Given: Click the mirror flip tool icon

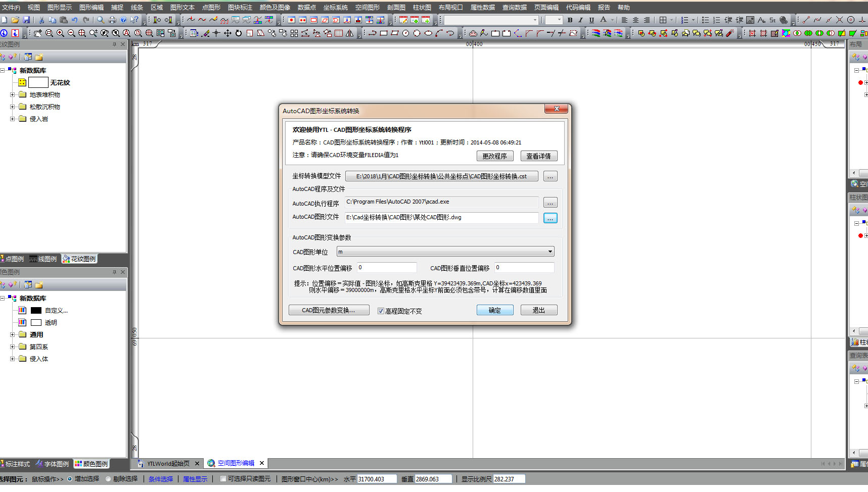Looking at the screenshot, I should tap(350, 33).
